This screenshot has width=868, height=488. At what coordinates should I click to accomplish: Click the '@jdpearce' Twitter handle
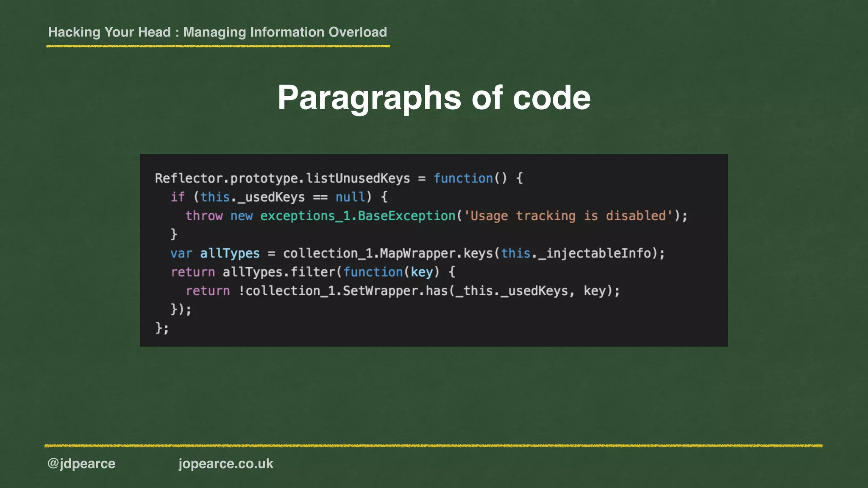point(81,463)
